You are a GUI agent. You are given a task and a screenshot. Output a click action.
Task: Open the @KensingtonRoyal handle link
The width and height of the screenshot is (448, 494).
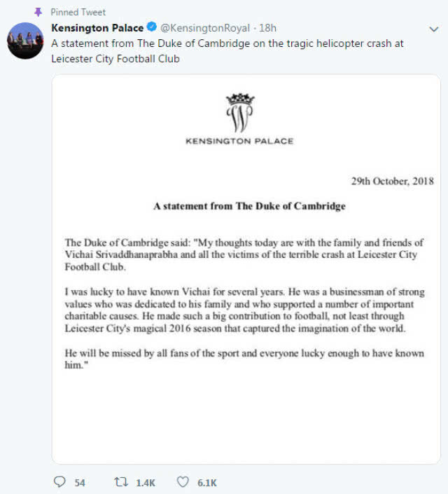[x=205, y=28]
